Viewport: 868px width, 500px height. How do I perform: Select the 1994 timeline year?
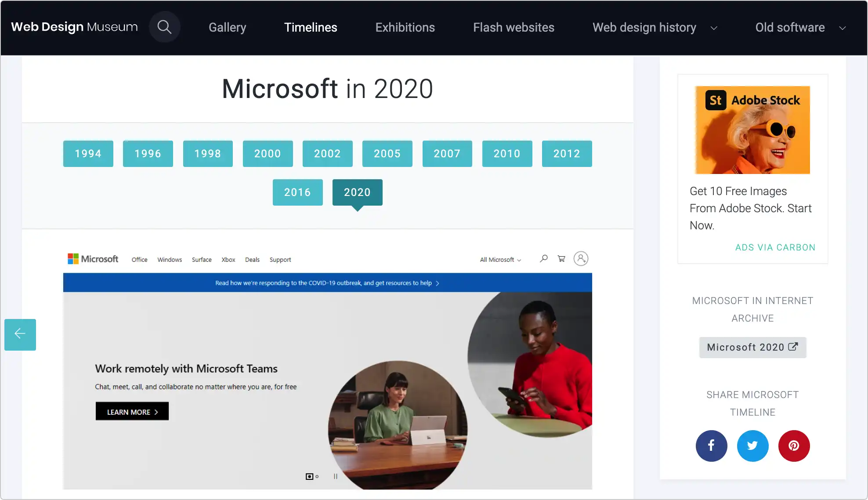tap(88, 153)
